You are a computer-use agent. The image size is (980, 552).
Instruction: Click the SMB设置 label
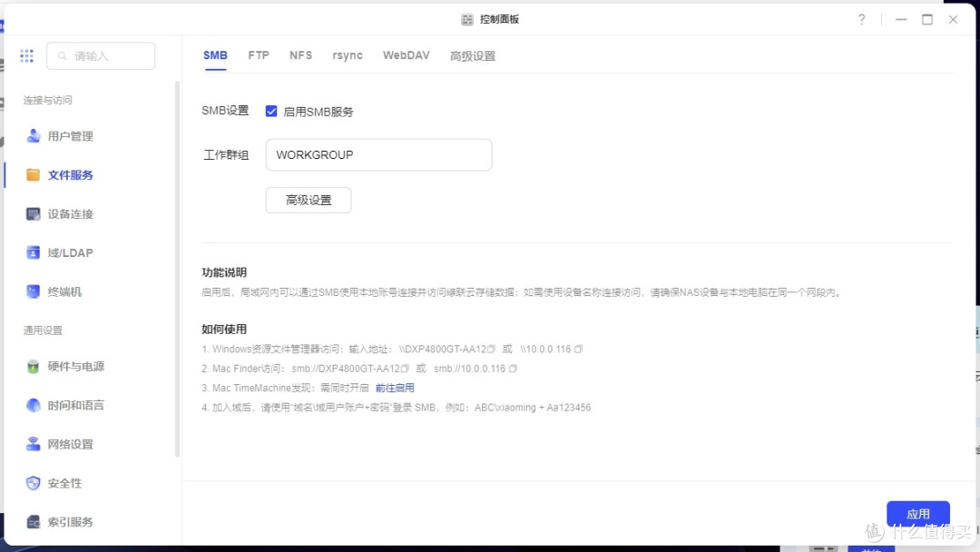[225, 111]
